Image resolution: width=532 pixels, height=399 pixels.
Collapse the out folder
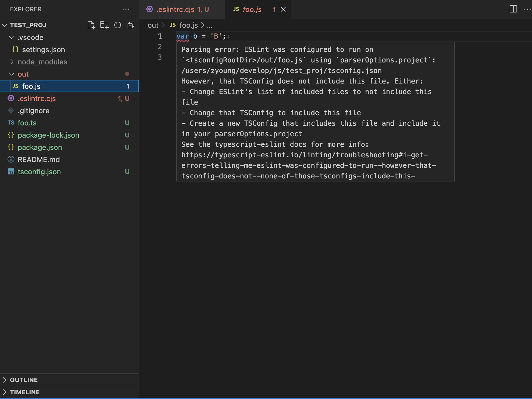point(12,74)
